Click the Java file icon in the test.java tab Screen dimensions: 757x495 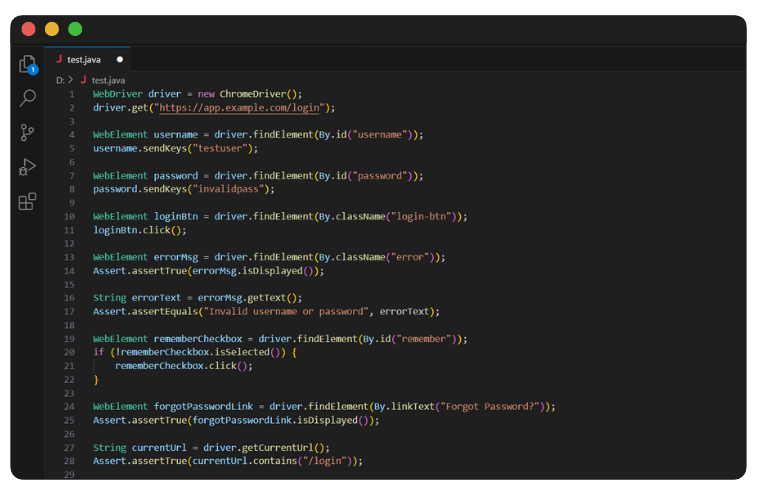click(x=59, y=59)
